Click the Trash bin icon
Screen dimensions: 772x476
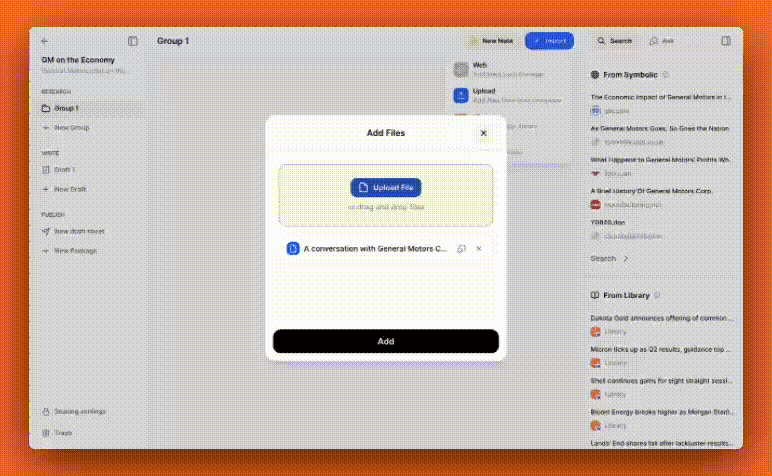[46, 433]
